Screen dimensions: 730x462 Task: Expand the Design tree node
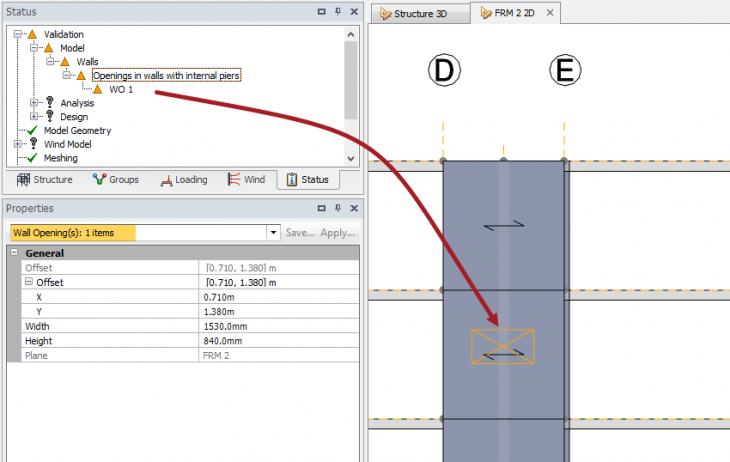[x=35, y=117]
